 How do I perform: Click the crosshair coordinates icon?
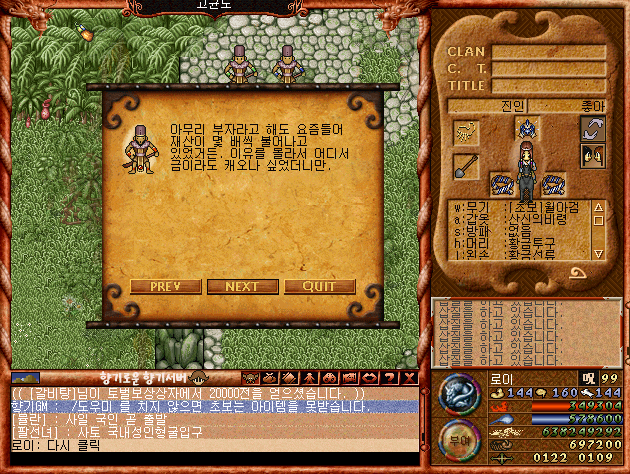(501, 458)
